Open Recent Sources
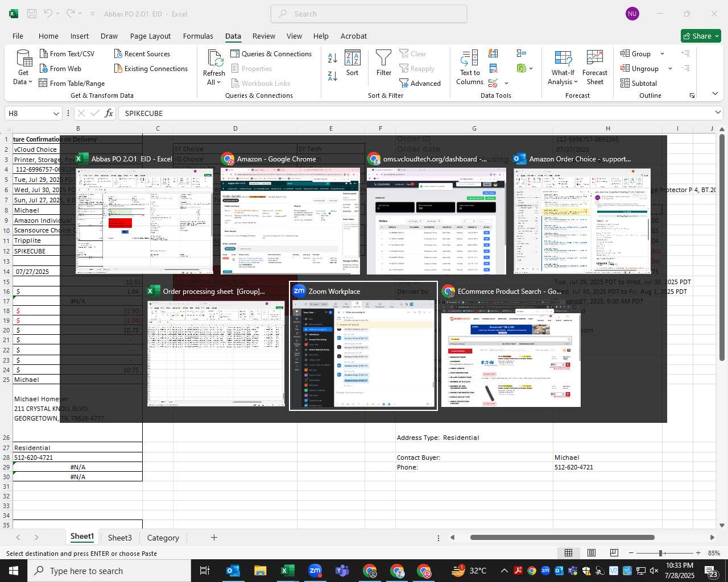 pos(142,53)
